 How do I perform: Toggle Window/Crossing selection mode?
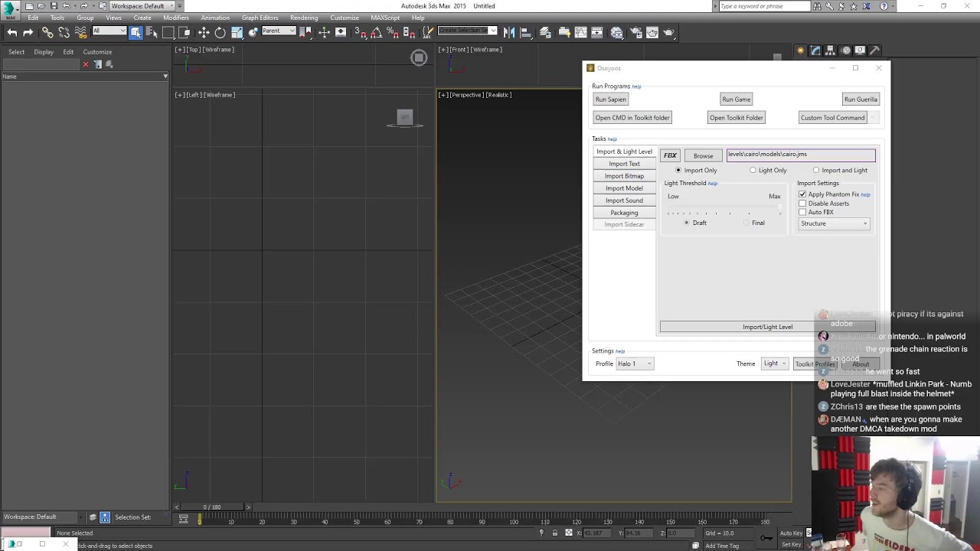(x=185, y=32)
